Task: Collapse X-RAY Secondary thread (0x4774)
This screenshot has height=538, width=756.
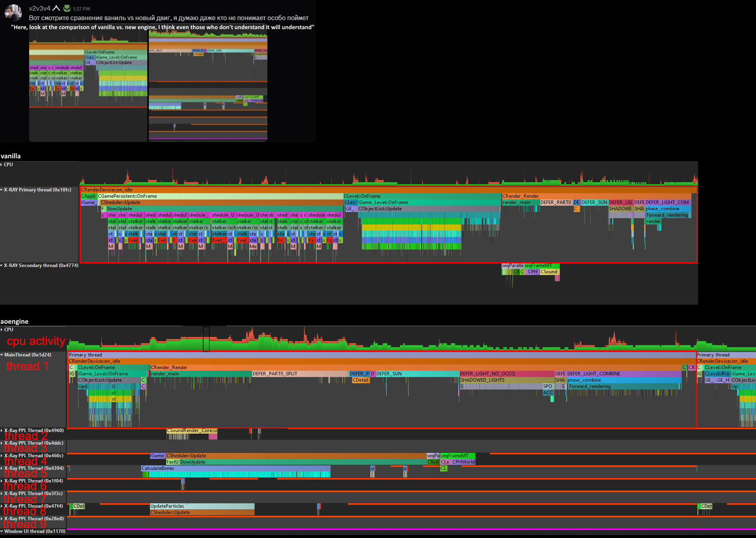Action: (x=2, y=265)
